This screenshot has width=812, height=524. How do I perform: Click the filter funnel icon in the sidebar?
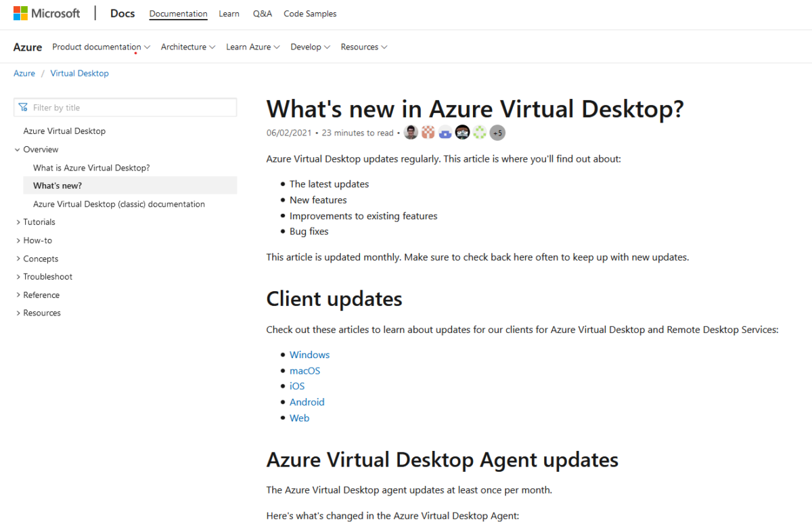pyautogui.click(x=24, y=107)
